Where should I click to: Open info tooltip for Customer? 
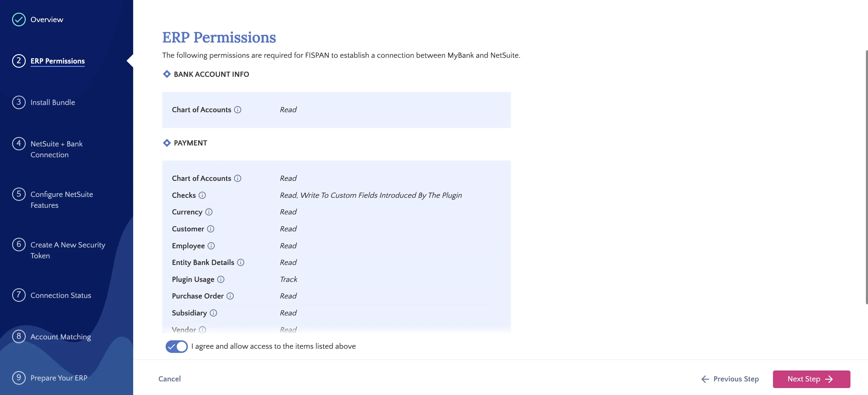coord(211,229)
